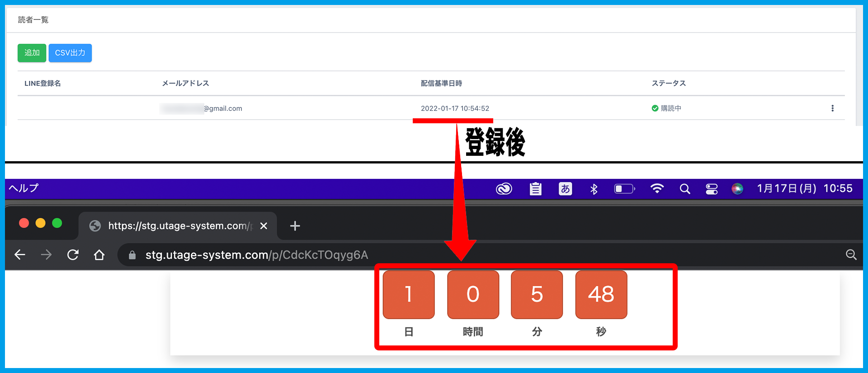Check the battery status icon
The image size is (868, 373).
point(624,189)
